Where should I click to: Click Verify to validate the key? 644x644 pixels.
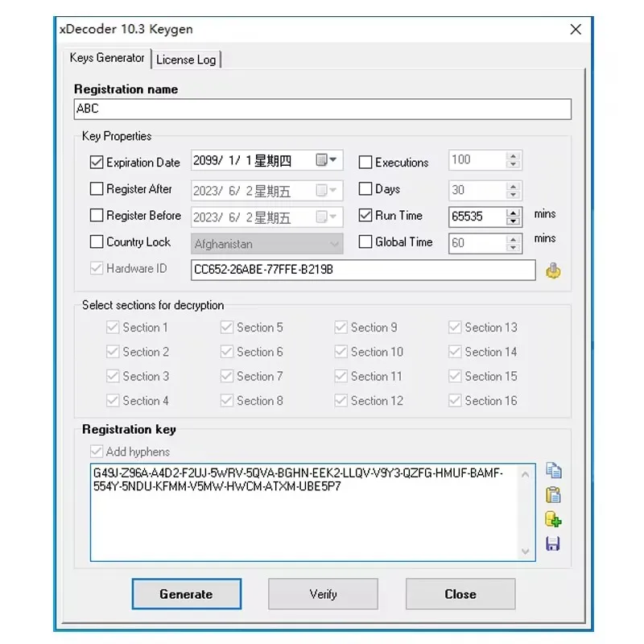pyautogui.click(x=323, y=594)
